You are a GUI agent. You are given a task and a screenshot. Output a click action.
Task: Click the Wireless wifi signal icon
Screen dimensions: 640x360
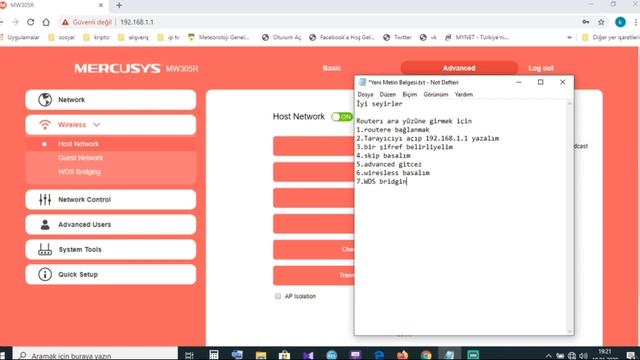[45, 124]
